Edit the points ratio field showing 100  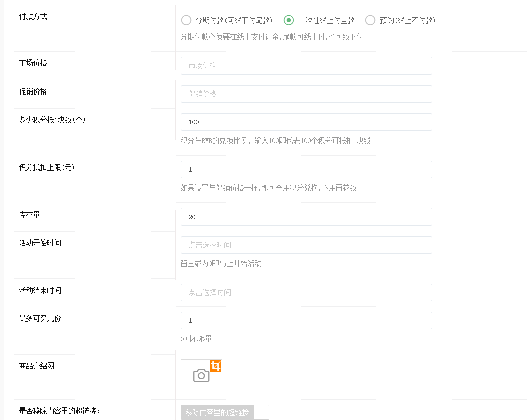pyautogui.click(x=306, y=122)
